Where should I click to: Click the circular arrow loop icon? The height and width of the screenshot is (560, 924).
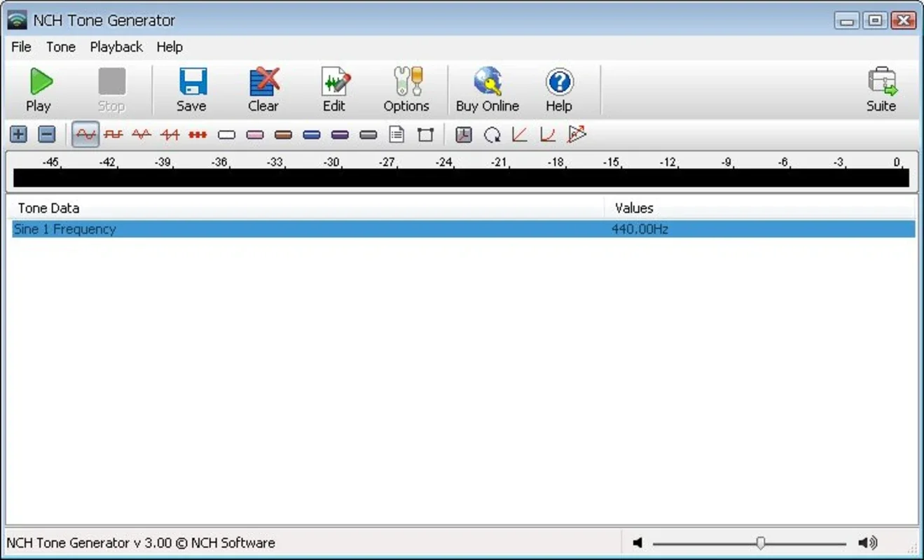click(492, 134)
